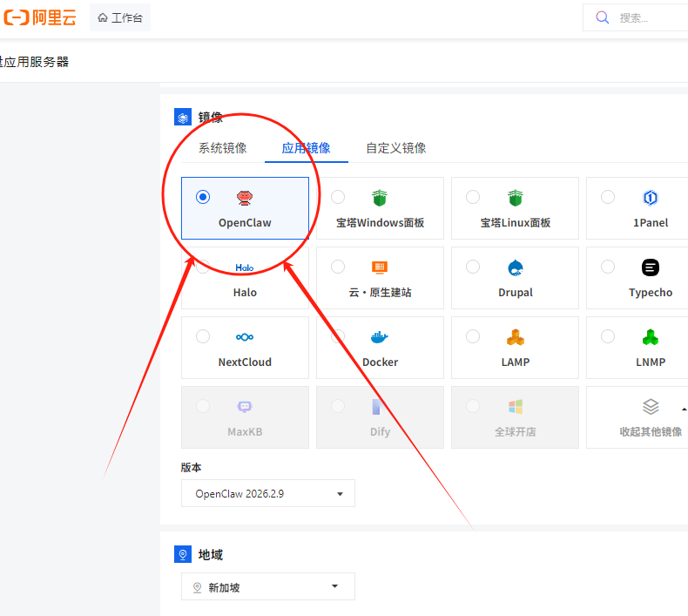Click the 宝塔Windows面板 green icon
This screenshot has height=616, width=688.
(x=380, y=198)
